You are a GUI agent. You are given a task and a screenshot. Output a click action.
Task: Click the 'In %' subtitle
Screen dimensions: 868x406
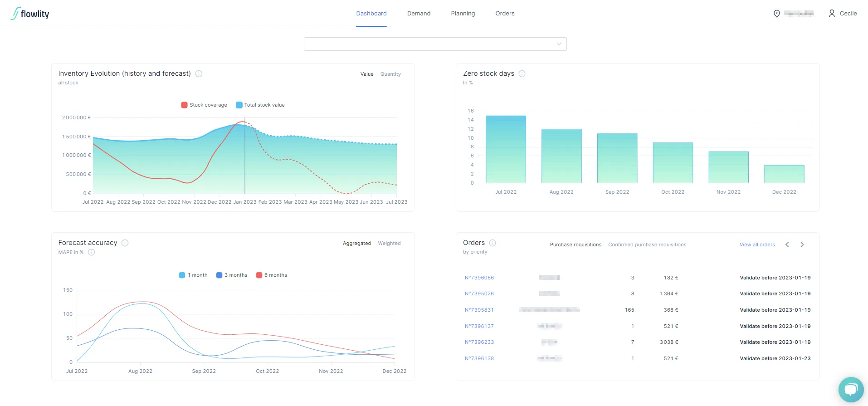click(468, 83)
